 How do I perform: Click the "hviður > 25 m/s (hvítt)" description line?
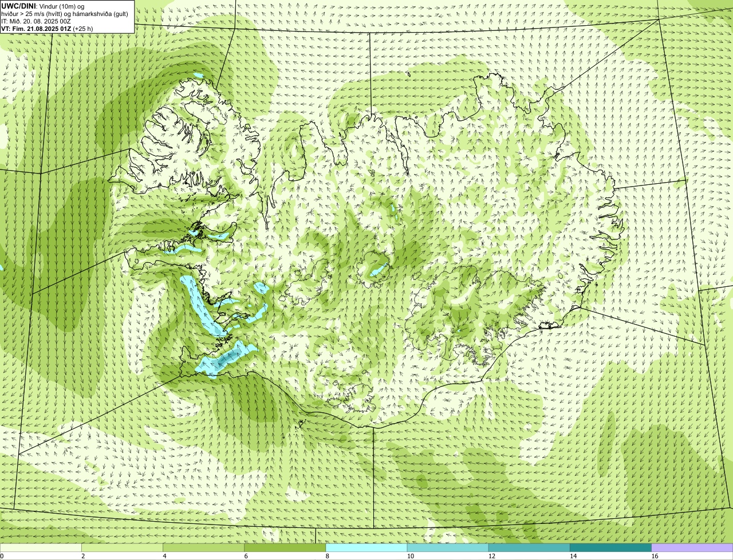tap(66, 13)
